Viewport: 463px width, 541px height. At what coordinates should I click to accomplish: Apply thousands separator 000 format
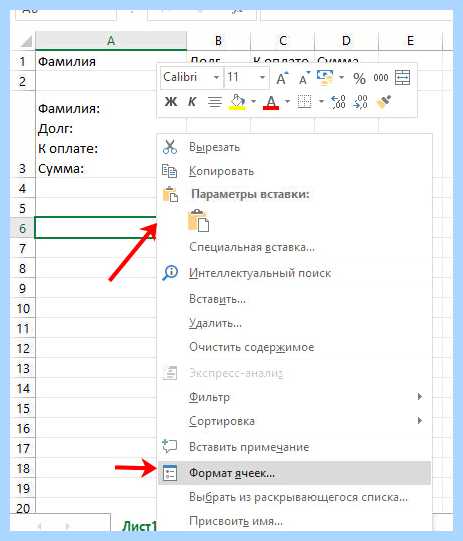click(381, 78)
